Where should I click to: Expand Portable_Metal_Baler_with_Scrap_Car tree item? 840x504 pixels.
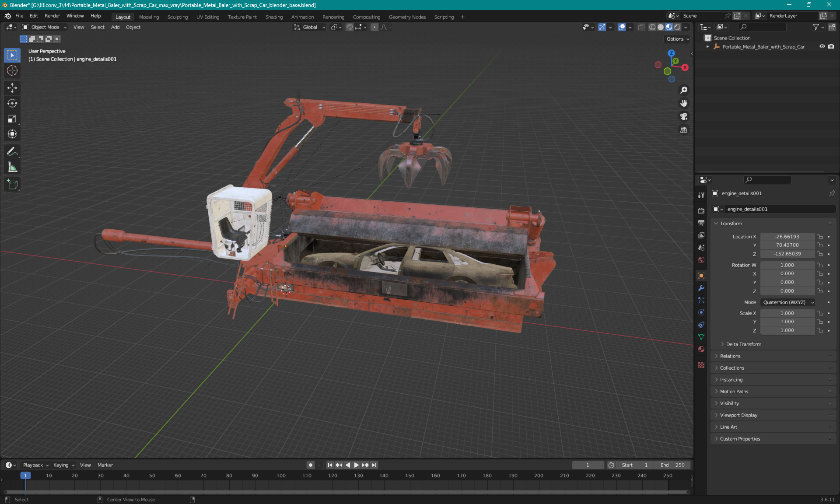pyautogui.click(x=707, y=46)
